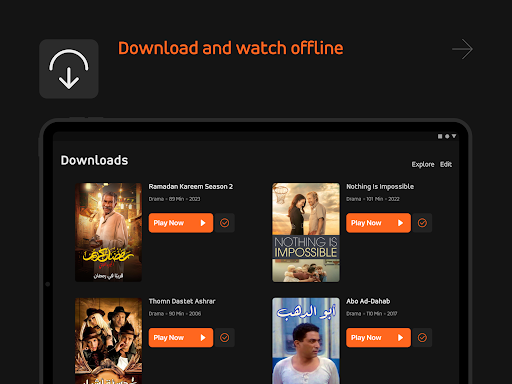
Task: Open the Nothing Is Impossible poster
Action: pyautogui.click(x=306, y=232)
